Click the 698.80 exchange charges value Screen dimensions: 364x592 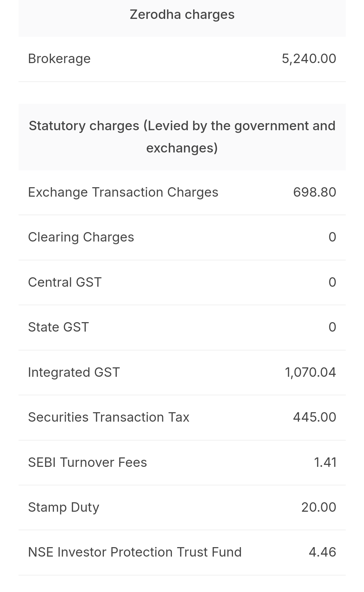(x=314, y=192)
